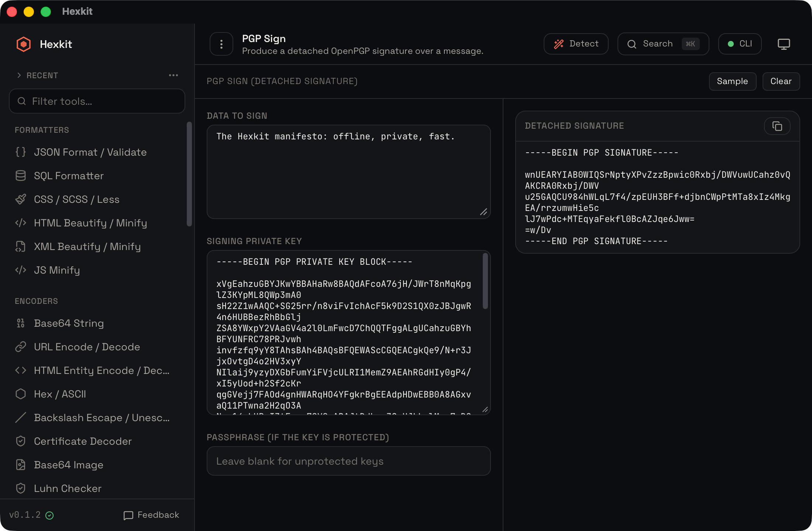Click the CSS / SCSS / Less paintbrush icon
The image size is (812, 531).
[21, 199]
